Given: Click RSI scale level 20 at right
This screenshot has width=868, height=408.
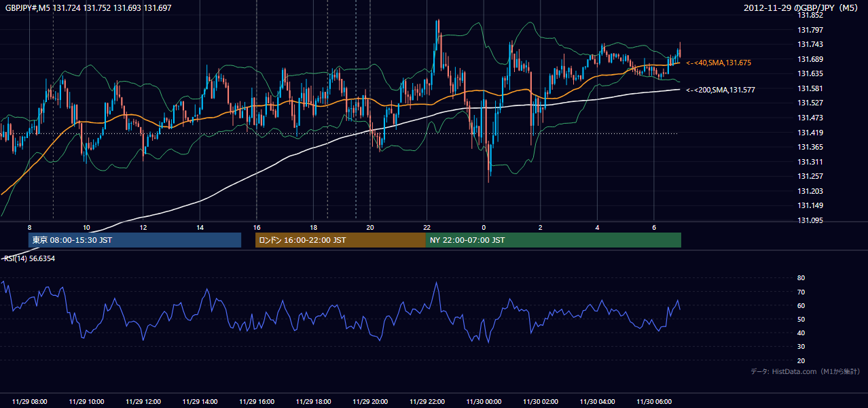Looking at the screenshot, I should (801, 360).
